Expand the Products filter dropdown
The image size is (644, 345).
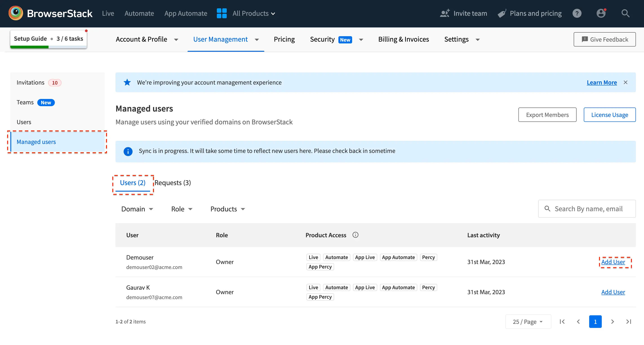click(x=227, y=209)
